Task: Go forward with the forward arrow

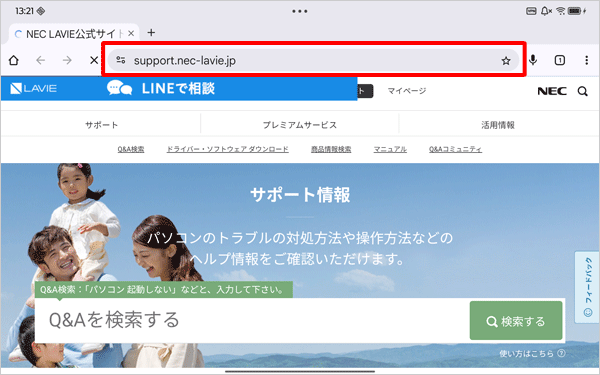Action: [67, 60]
